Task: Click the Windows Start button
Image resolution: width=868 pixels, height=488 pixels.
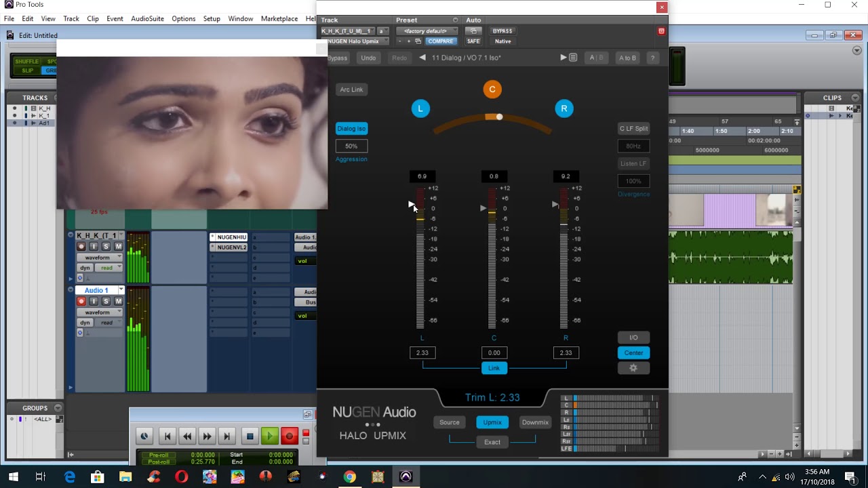Action: coord(14,476)
